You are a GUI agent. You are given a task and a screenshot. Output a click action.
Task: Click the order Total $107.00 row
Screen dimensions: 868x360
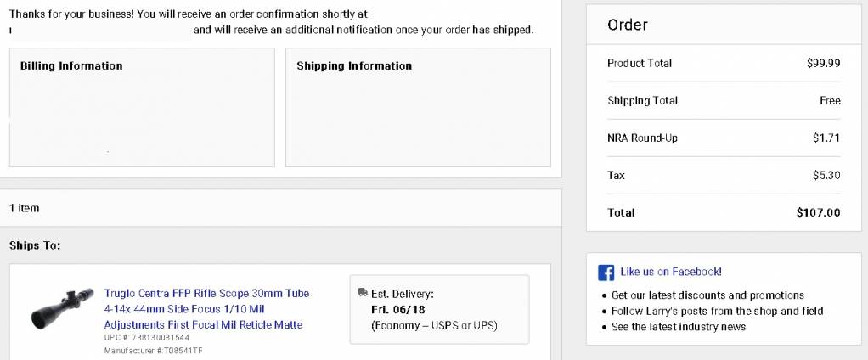click(724, 212)
